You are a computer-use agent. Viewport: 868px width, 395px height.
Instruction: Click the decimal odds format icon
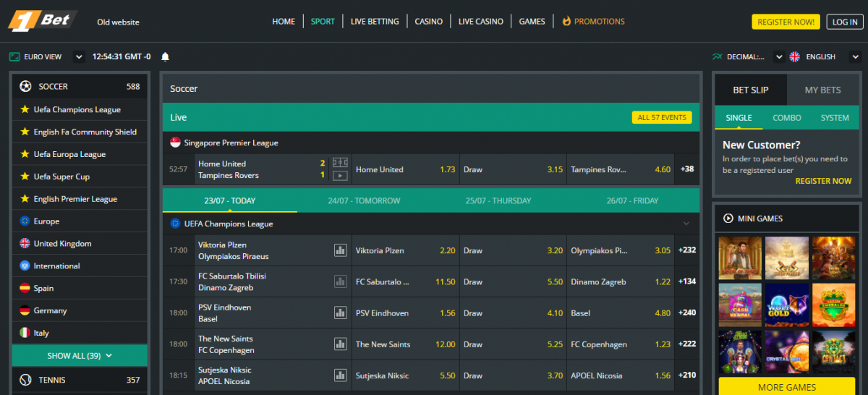pyautogui.click(x=717, y=56)
